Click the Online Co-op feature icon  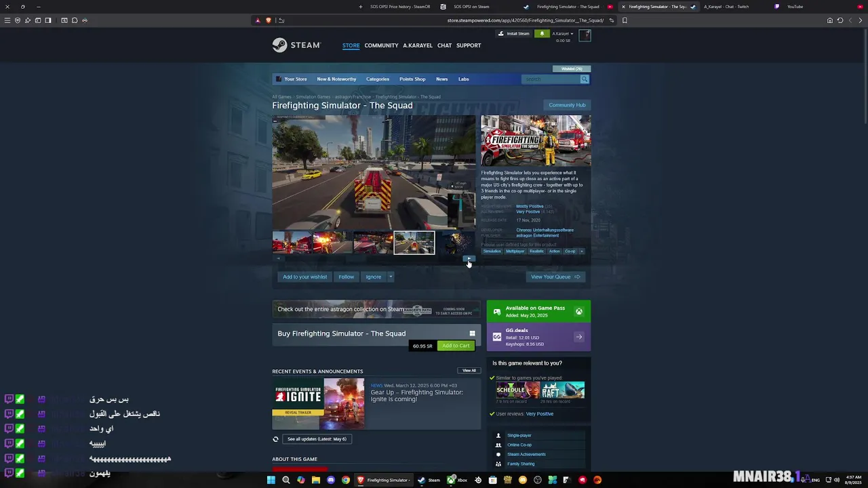[498, 445]
